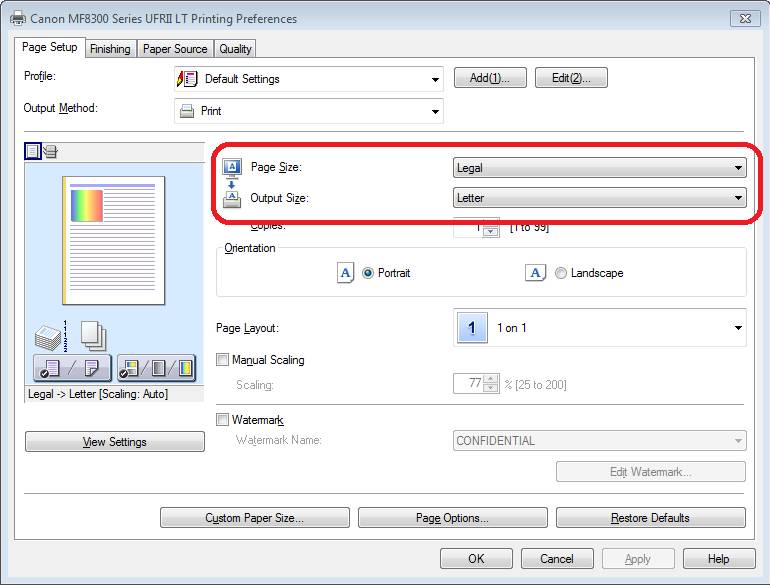Click the View Settings button
This screenshot has width=770, height=585.
[x=115, y=442]
